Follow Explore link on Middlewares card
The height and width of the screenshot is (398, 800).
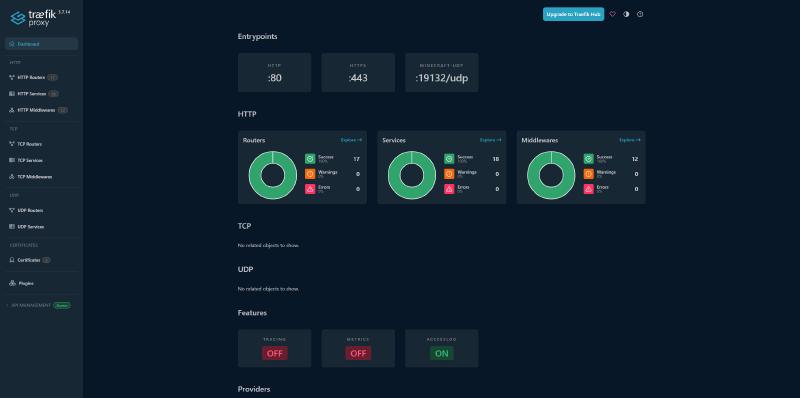[630, 140]
